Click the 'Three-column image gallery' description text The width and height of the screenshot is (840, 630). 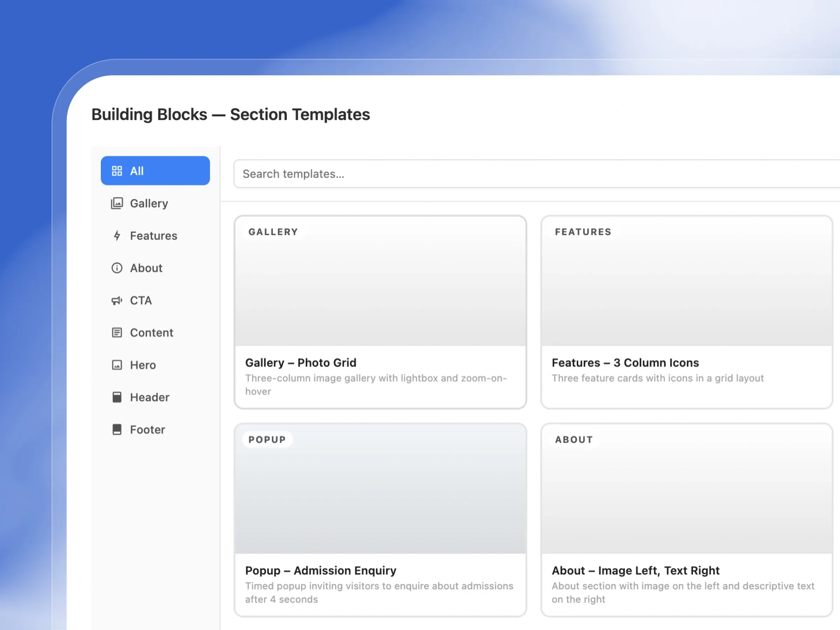pos(376,385)
